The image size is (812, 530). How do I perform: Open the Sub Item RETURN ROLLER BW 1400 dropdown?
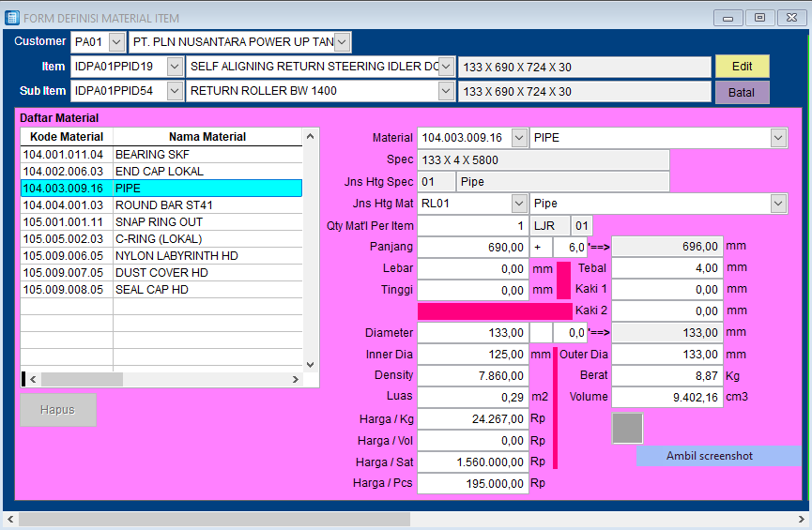446,91
